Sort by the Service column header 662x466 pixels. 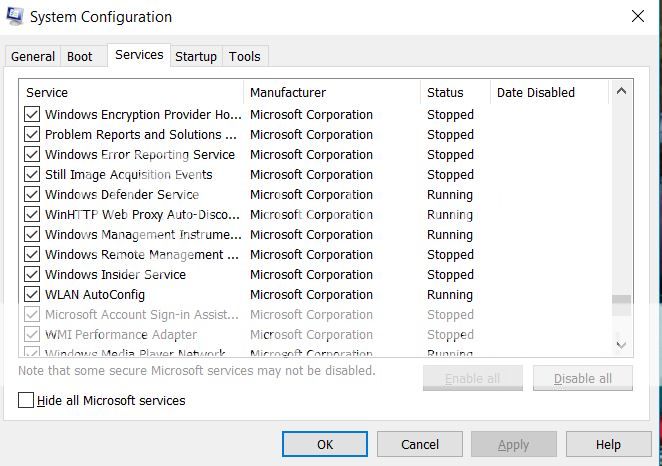click(x=131, y=92)
